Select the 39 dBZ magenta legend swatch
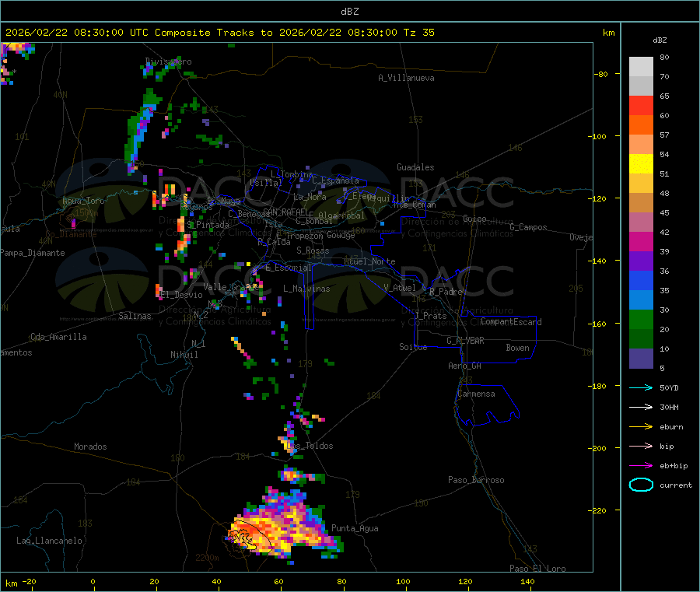700x592 pixels. tap(641, 241)
